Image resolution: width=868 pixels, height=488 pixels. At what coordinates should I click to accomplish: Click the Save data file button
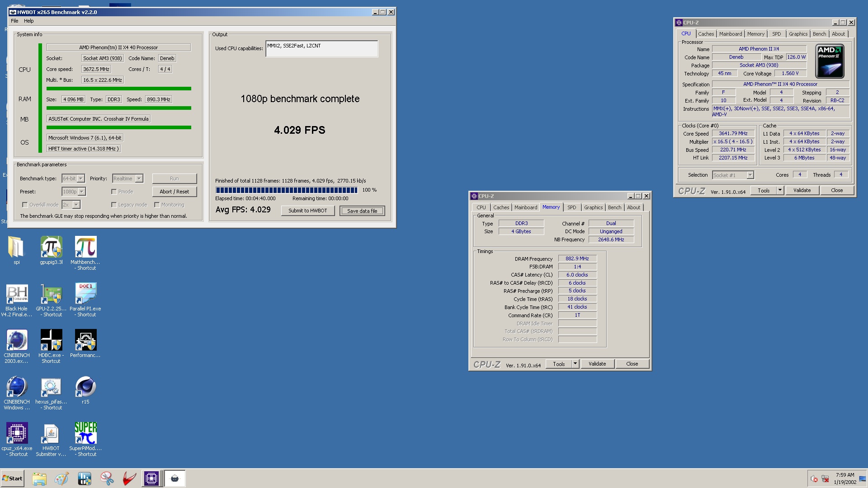(x=362, y=211)
